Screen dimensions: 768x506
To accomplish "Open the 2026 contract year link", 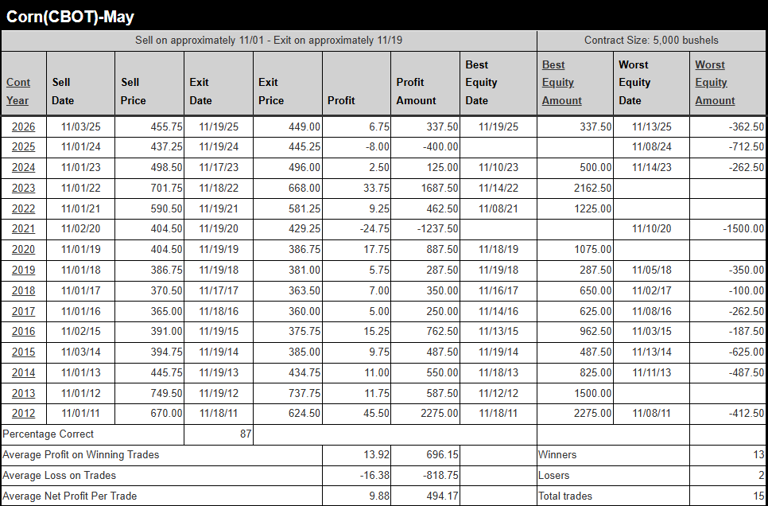I will pyautogui.click(x=24, y=127).
